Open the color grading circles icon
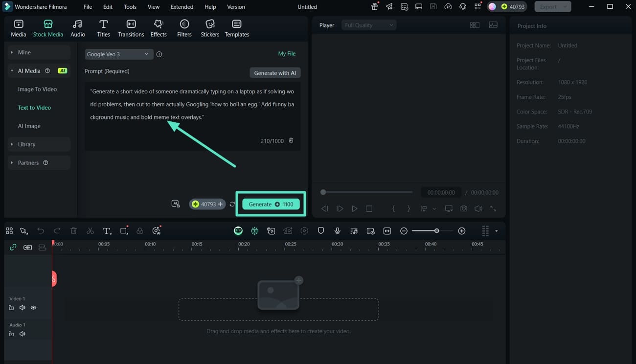Screen dimensions: 636x364 coord(140,231)
